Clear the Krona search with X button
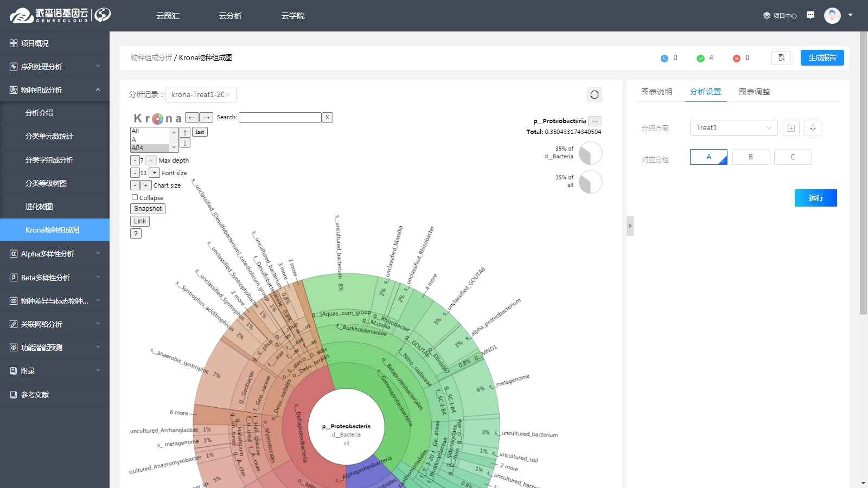Screen dimensions: 868x488 [x=327, y=117]
